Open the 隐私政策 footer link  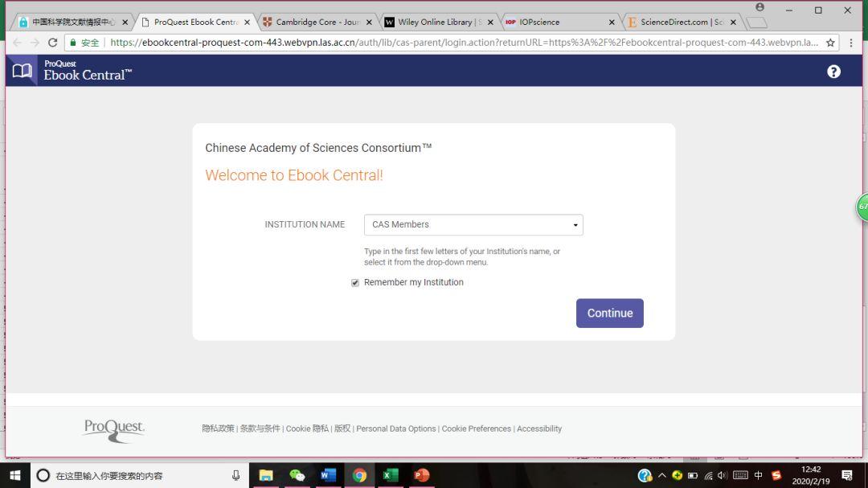tap(218, 429)
